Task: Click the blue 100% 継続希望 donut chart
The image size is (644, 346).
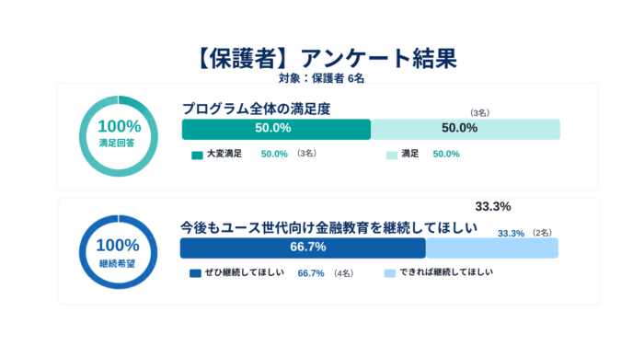Action: point(119,252)
